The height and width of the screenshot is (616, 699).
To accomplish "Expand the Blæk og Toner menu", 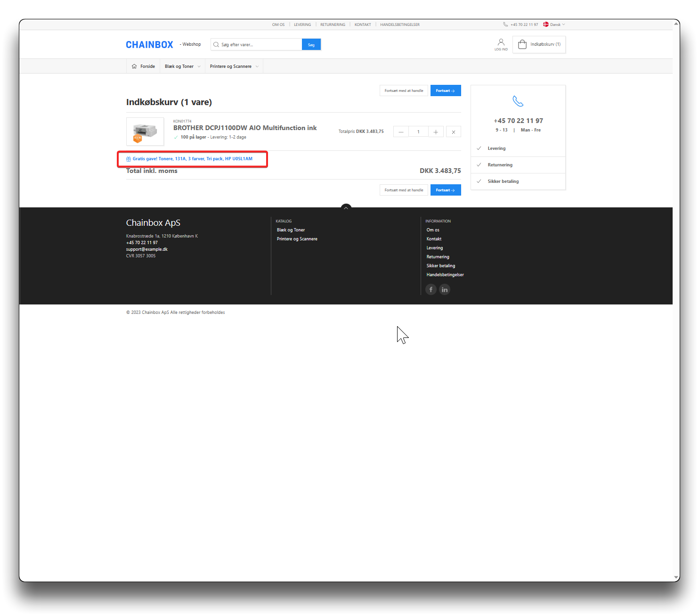I will [182, 66].
